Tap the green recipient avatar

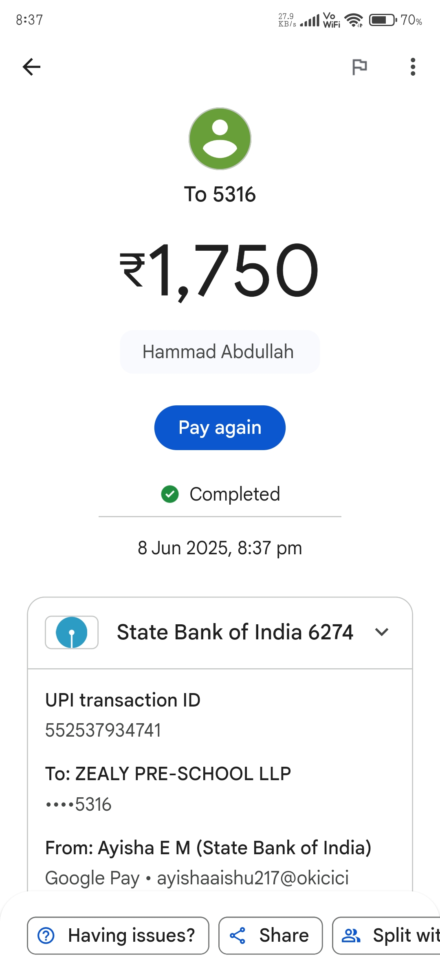point(220,139)
